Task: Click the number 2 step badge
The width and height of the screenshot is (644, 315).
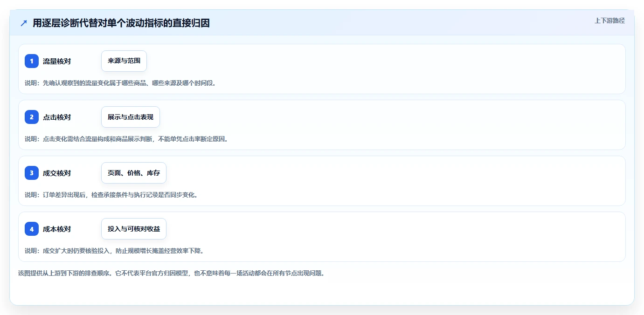Action: pos(32,117)
